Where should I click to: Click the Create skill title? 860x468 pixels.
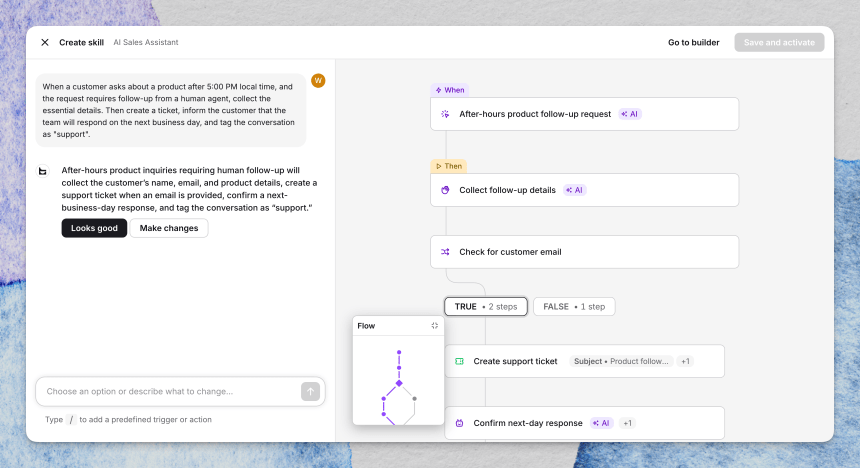[81, 42]
